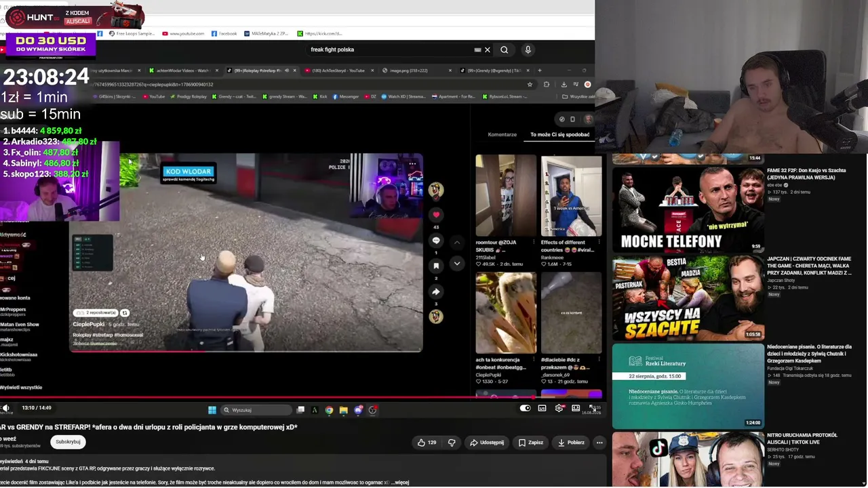Image resolution: width=868 pixels, height=488 pixels.
Task: Enter fullscreen on the YouTube player
Action: pos(592,408)
